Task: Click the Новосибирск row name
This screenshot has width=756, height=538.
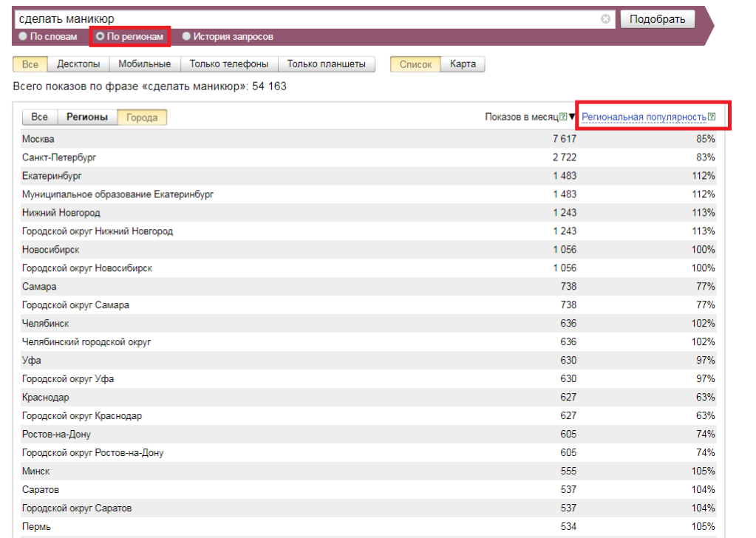Action: pos(51,250)
